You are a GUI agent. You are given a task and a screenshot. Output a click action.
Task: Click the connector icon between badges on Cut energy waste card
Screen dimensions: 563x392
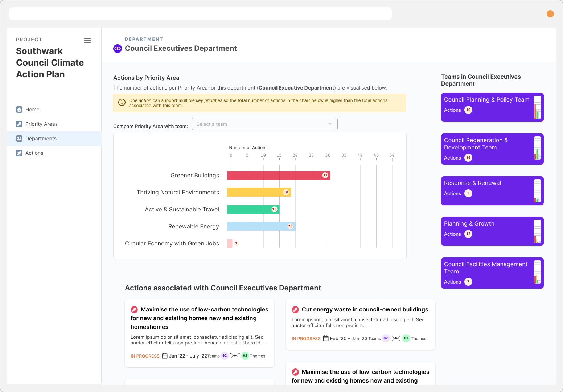tap(396, 338)
